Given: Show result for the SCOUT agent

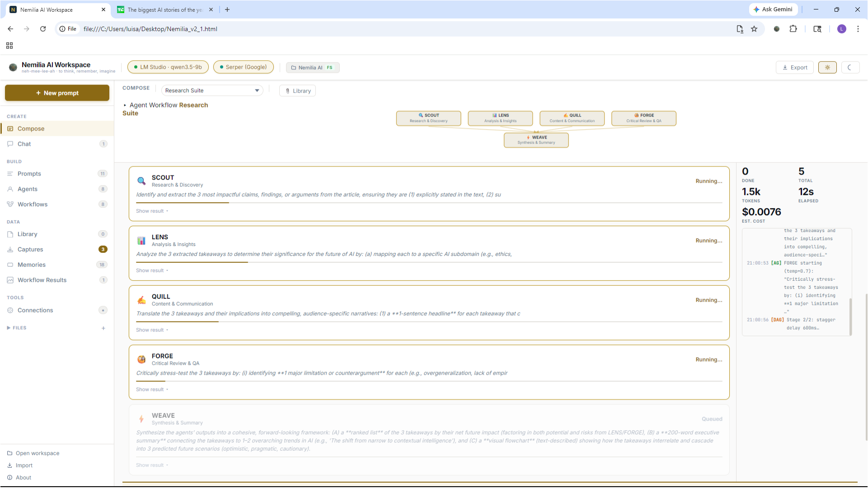Looking at the screenshot, I should coord(152,211).
